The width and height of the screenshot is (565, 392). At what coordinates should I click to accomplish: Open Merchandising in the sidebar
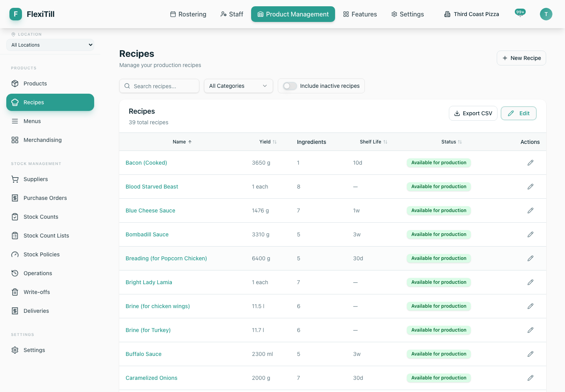(x=50, y=140)
